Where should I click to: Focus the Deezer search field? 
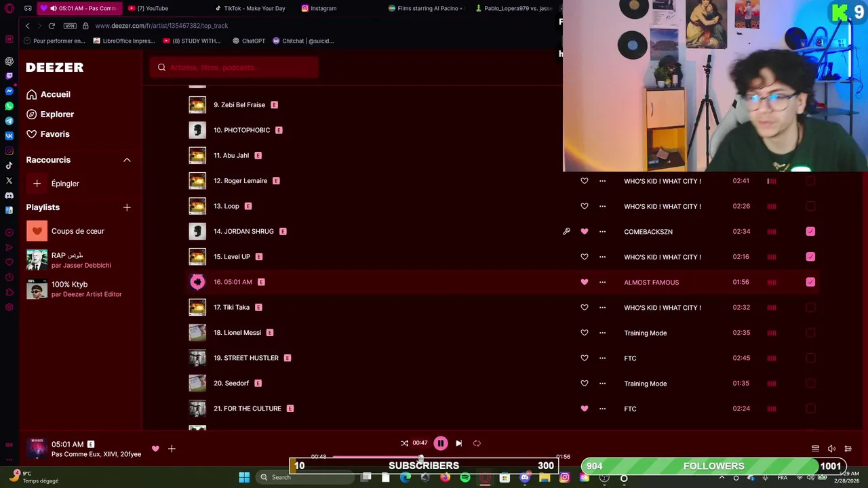[234, 67]
